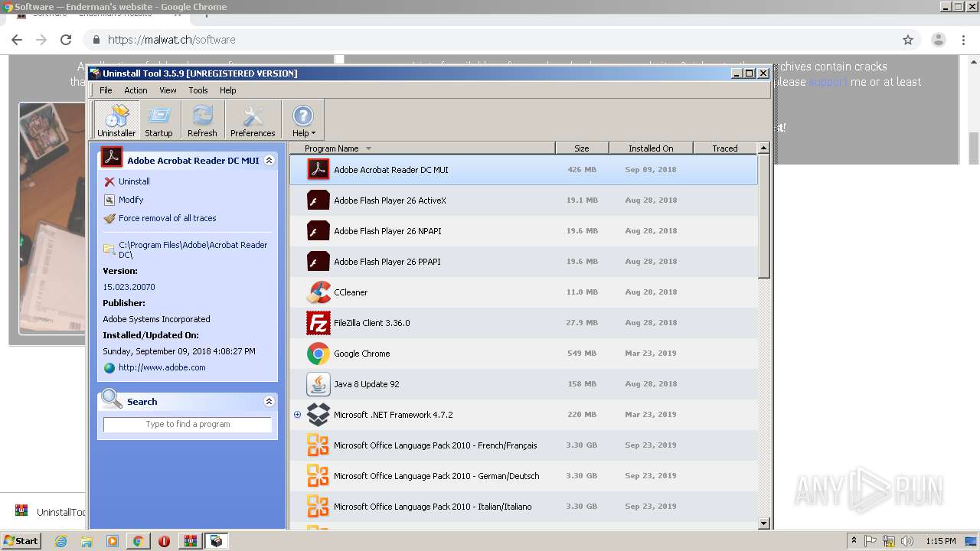Select the Java 8 Update 92 icon
Image resolution: width=980 pixels, height=551 pixels.
(318, 383)
